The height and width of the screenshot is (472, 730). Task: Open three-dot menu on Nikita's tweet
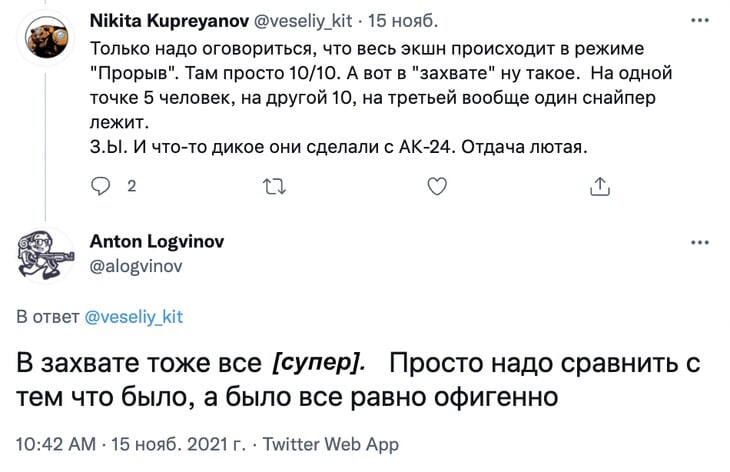(700, 20)
